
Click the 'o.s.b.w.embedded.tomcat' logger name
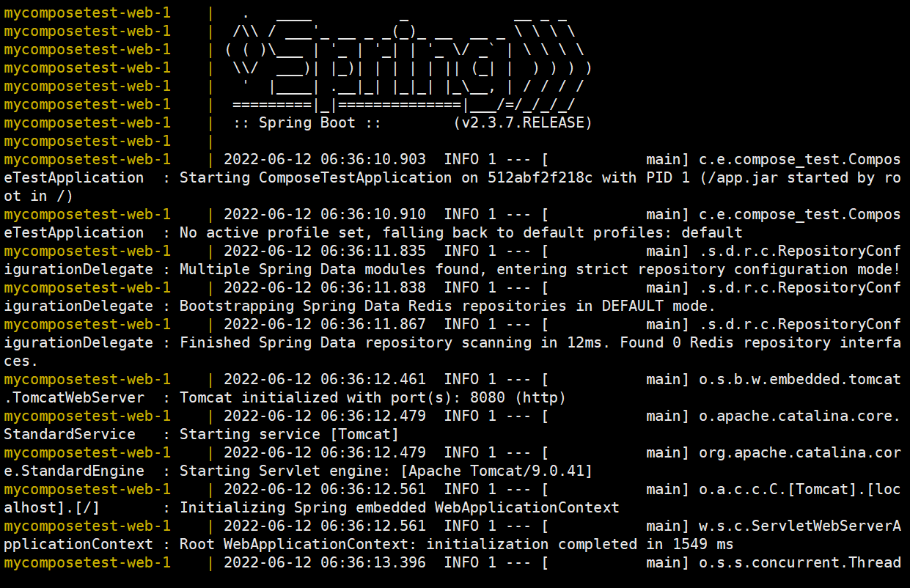click(799, 379)
